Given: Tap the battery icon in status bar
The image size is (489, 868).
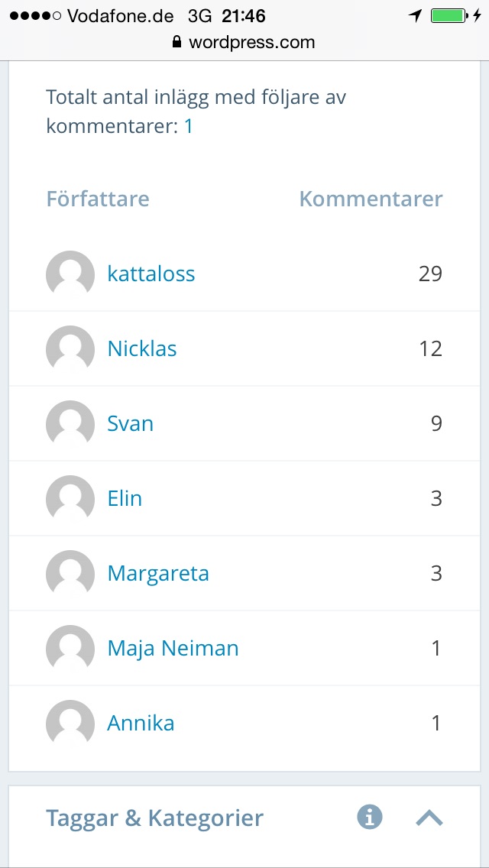Looking at the screenshot, I should click(x=448, y=15).
